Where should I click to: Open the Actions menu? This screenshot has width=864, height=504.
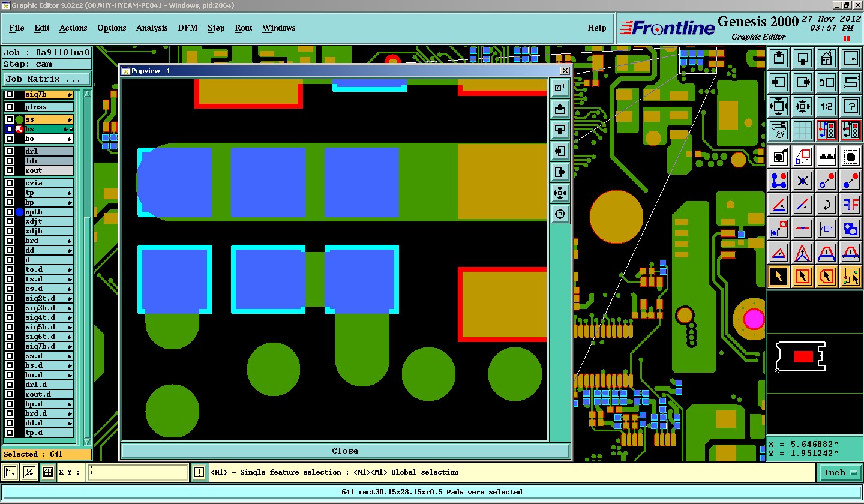[73, 28]
